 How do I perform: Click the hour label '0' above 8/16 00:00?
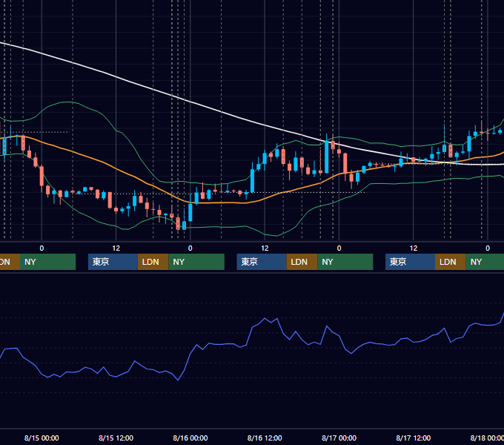[190, 248]
